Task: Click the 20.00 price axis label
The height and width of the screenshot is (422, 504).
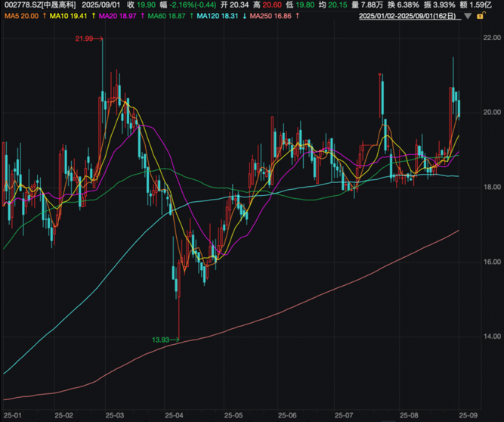Action: (x=493, y=112)
